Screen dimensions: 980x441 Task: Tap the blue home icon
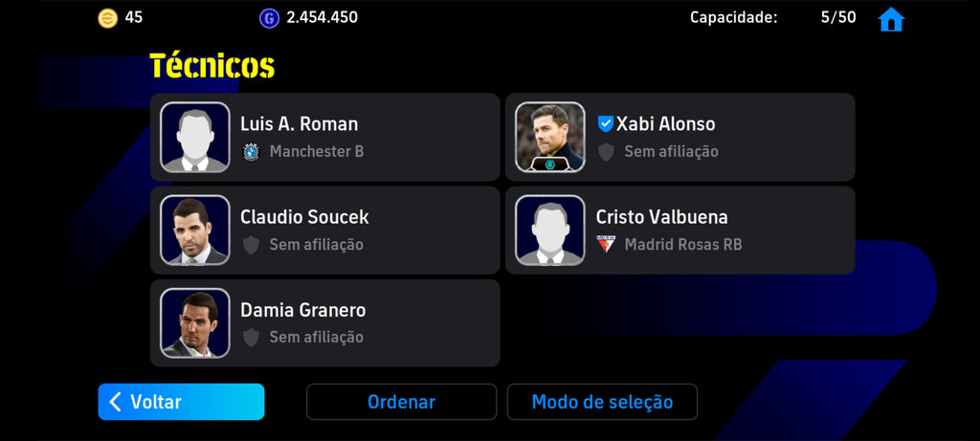pos(891,19)
